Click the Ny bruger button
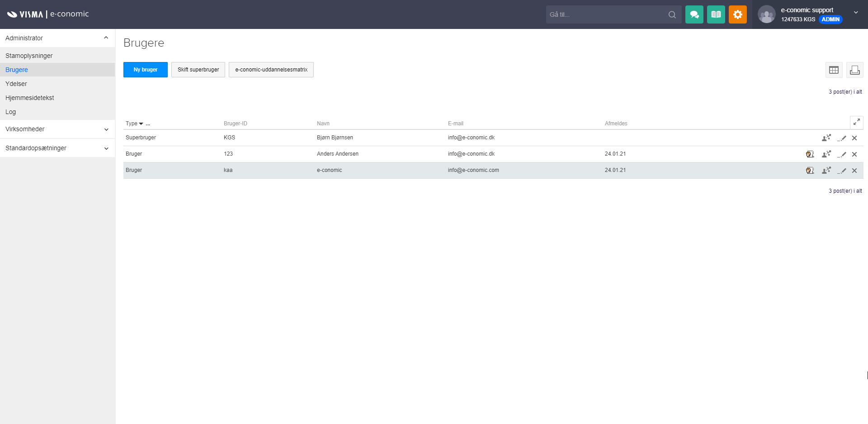The image size is (868, 424). [145, 70]
